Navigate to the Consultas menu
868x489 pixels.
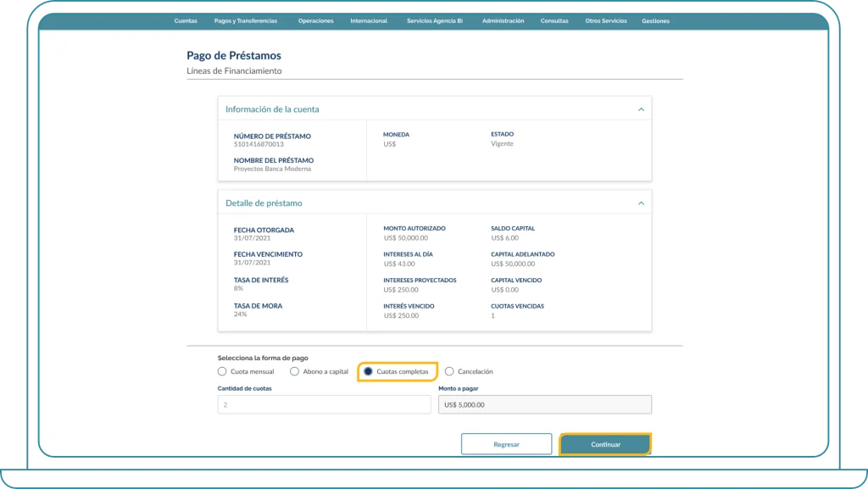(x=554, y=21)
